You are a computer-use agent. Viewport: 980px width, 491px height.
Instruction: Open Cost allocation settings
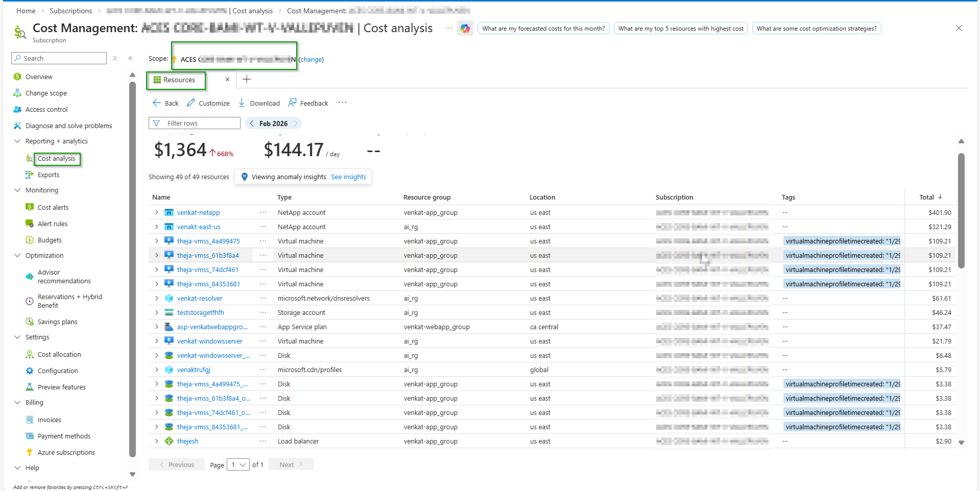point(59,355)
